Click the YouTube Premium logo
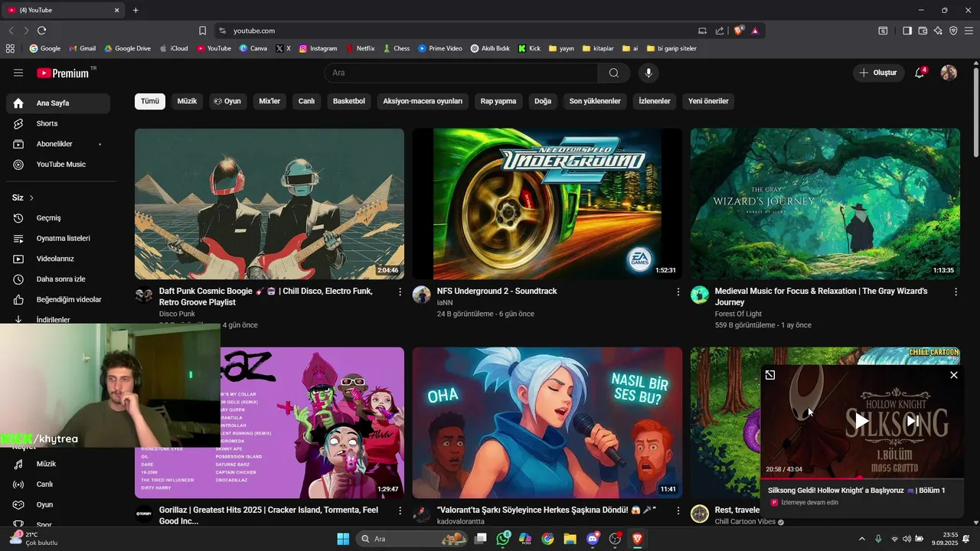This screenshot has height=551, width=980. tap(63, 73)
